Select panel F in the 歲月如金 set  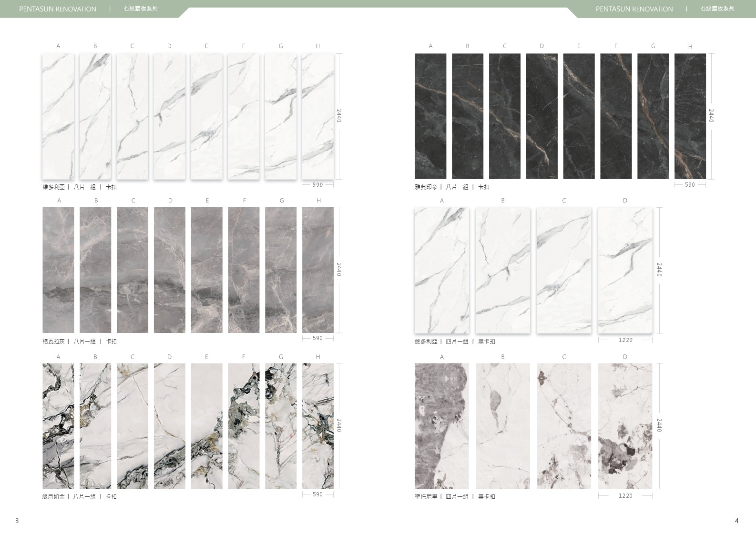click(244, 426)
